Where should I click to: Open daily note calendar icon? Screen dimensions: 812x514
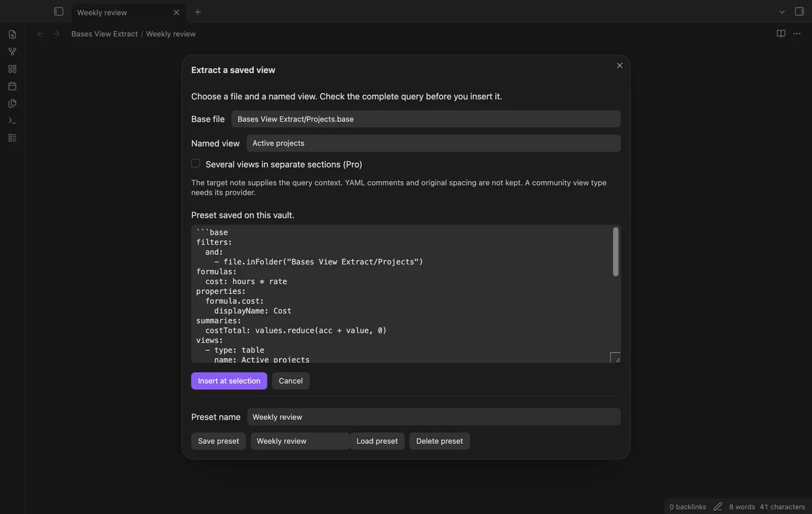(12, 86)
